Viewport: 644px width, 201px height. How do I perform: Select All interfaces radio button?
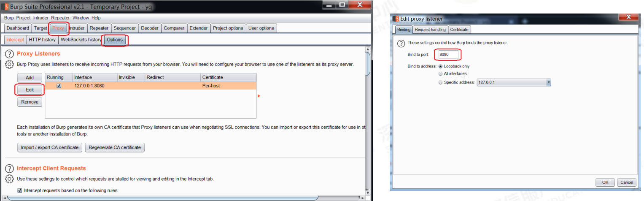(x=441, y=73)
